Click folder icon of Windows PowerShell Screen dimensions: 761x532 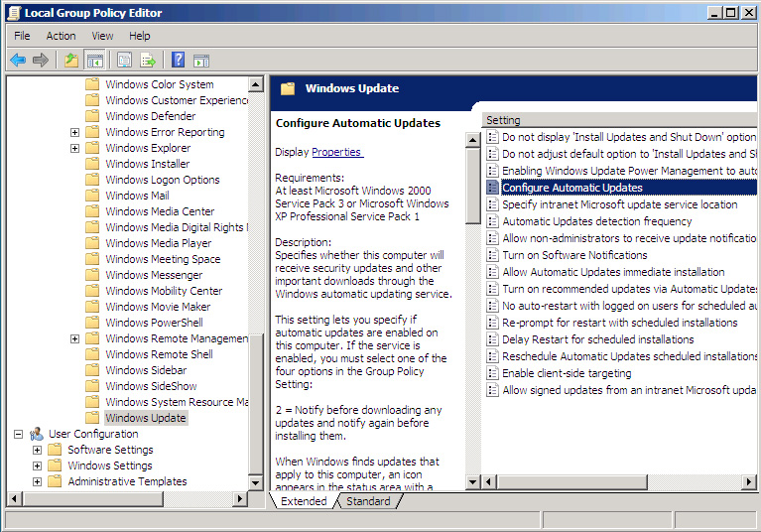(x=92, y=323)
